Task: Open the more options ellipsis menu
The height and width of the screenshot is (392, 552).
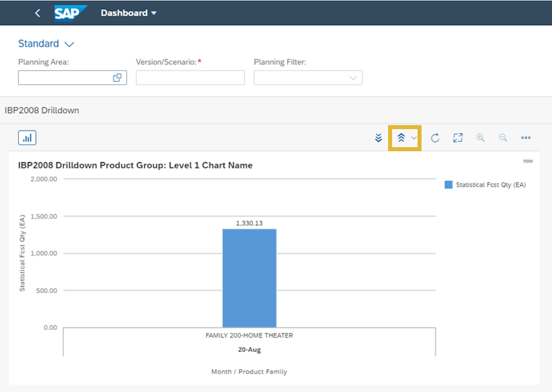Action: (x=526, y=138)
